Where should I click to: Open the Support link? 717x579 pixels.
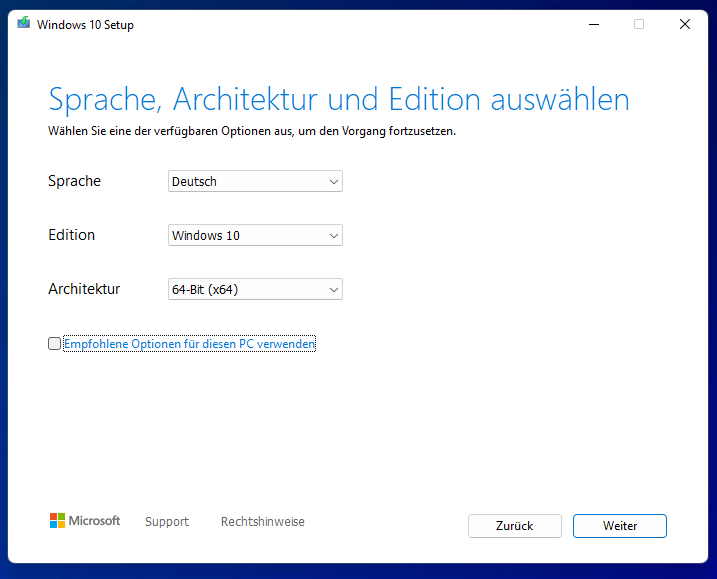coord(167,521)
